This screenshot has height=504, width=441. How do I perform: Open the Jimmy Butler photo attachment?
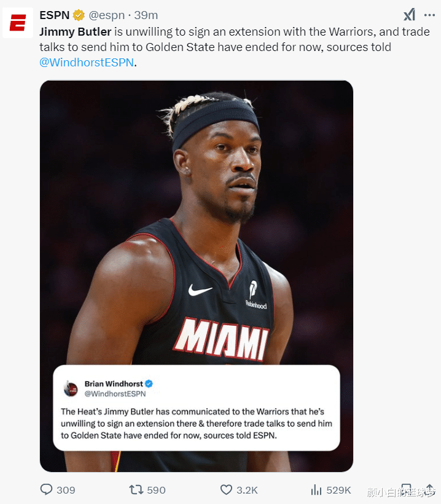(x=197, y=276)
